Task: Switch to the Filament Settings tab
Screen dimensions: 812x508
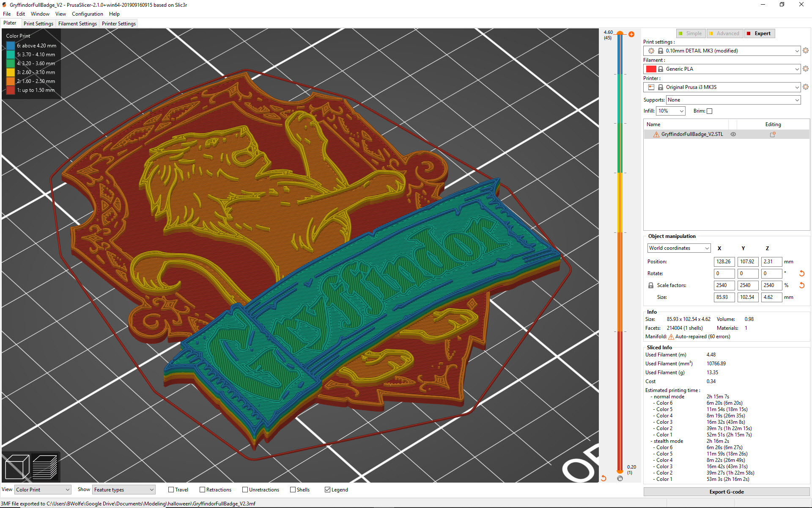Action: [77, 24]
